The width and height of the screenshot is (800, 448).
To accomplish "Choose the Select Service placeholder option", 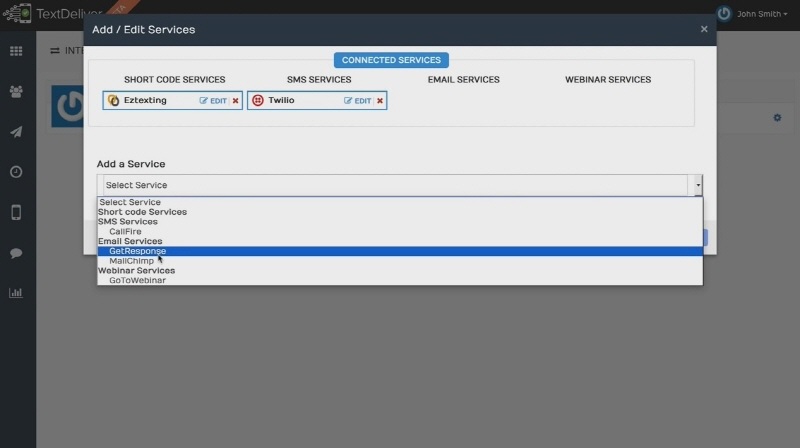I will [400, 202].
